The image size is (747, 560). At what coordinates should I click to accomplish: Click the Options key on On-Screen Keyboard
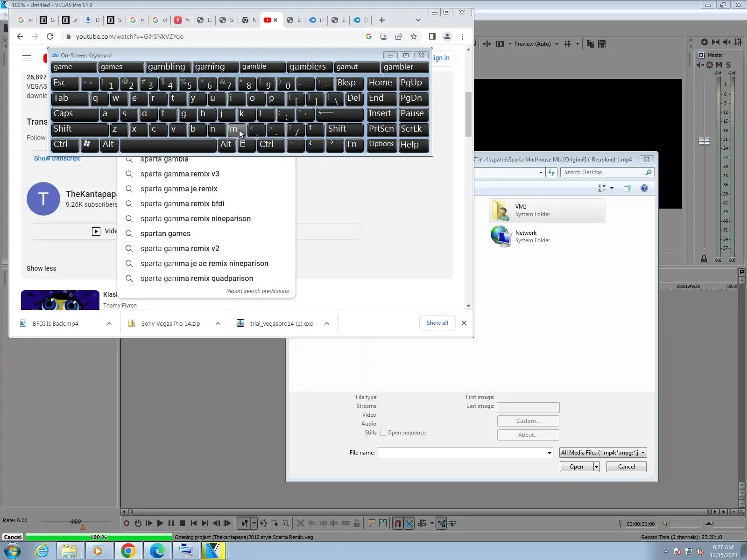click(381, 145)
